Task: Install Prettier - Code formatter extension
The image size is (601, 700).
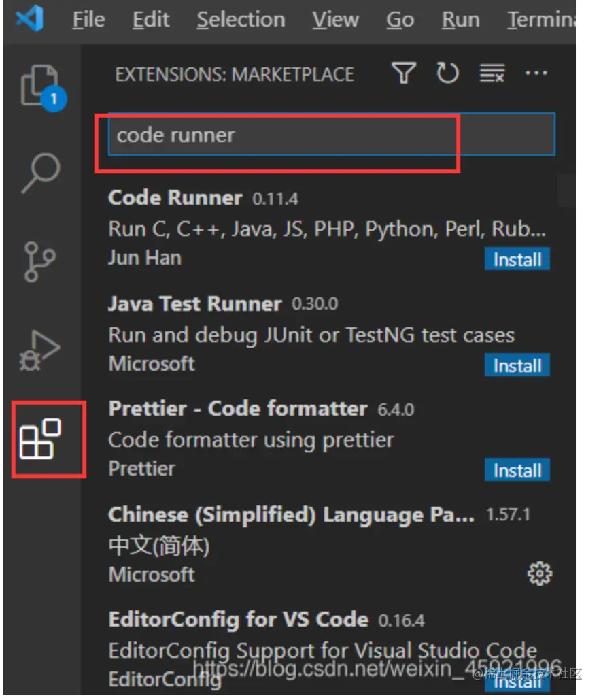Action: point(517,470)
